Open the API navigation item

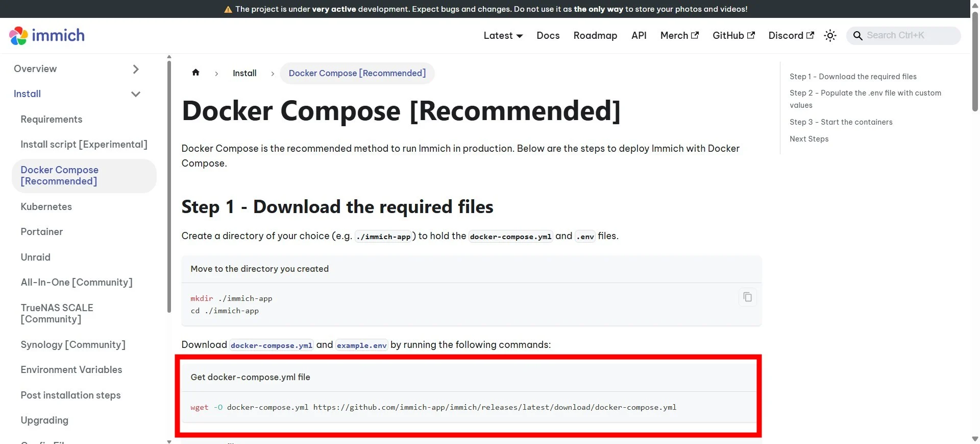(x=639, y=35)
